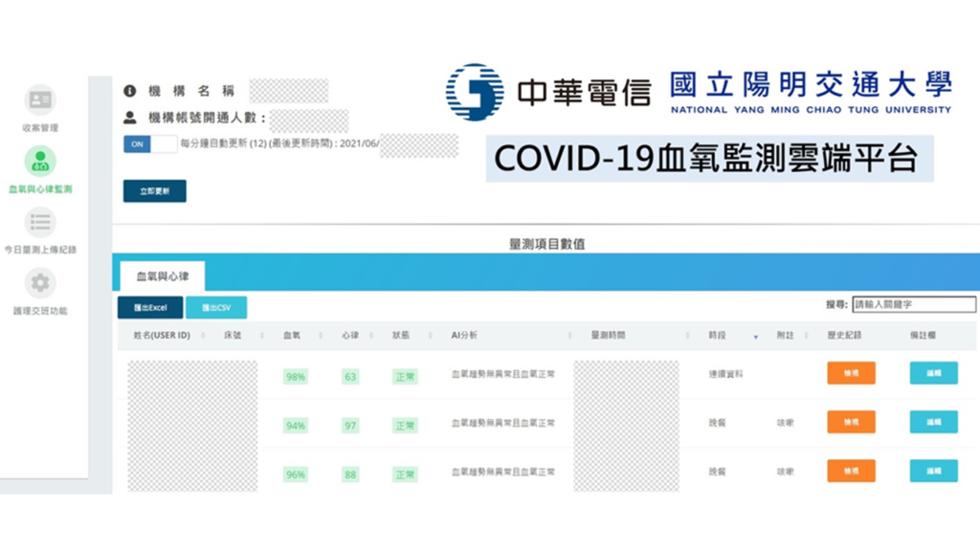Viewport: 980px width, 551px height.
Task: Click the 98% blood oxygen value
Action: (x=296, y=377)
